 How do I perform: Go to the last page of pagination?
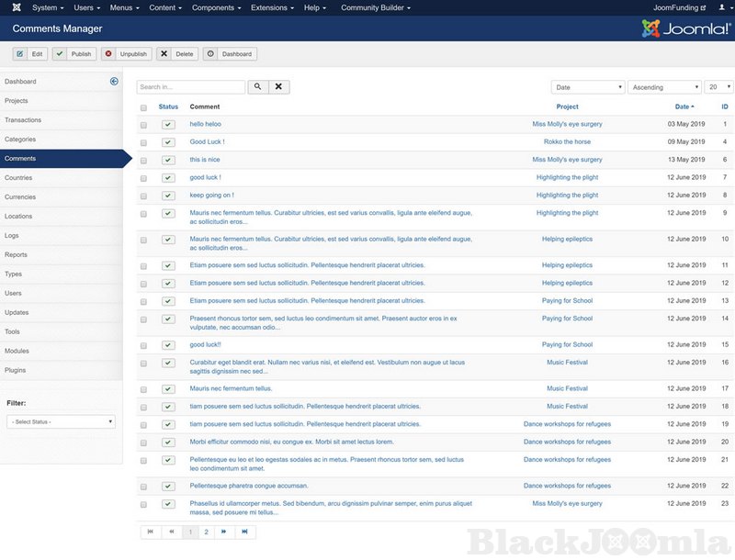tap(243, 532)
